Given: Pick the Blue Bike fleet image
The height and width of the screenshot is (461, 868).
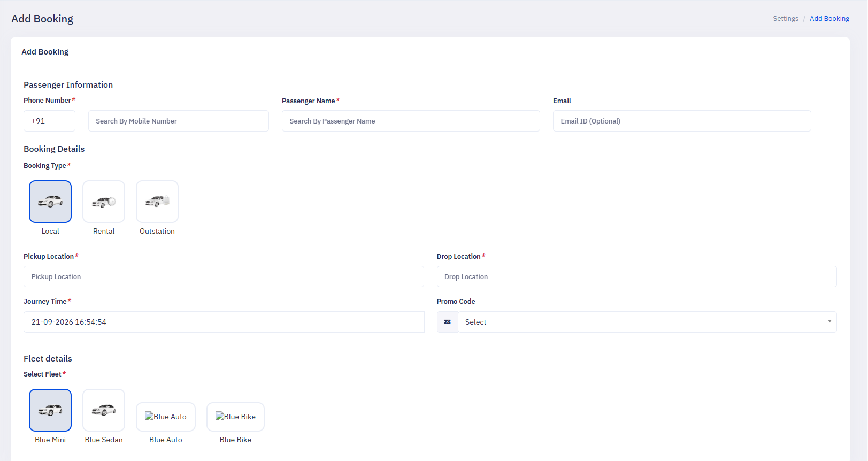Looking at the screenshot, I should [235, 417].
